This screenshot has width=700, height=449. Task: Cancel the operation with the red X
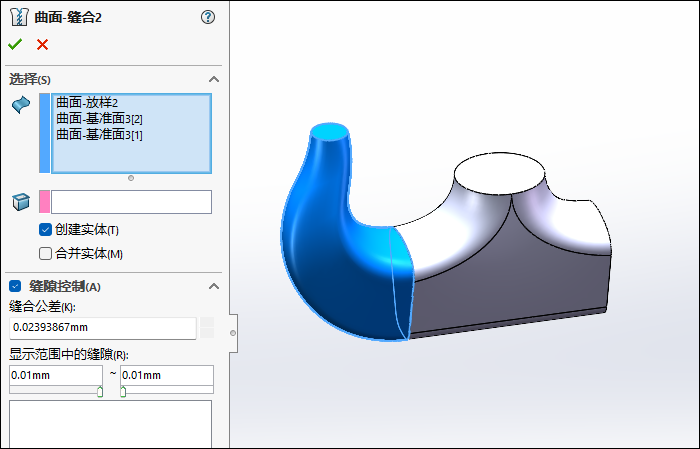(x=42, y=44)
